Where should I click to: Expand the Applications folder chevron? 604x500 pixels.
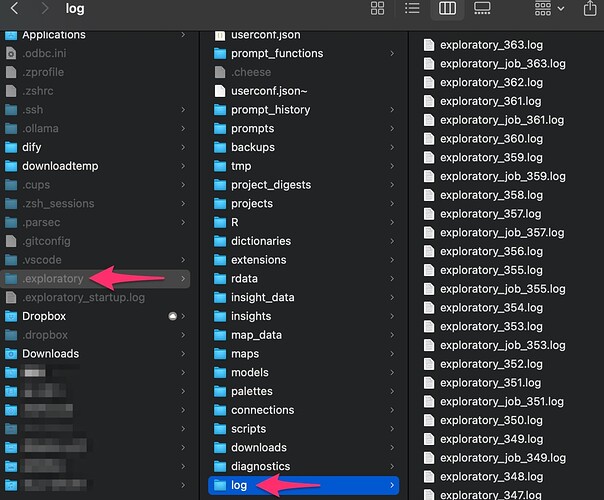point(183,35)
